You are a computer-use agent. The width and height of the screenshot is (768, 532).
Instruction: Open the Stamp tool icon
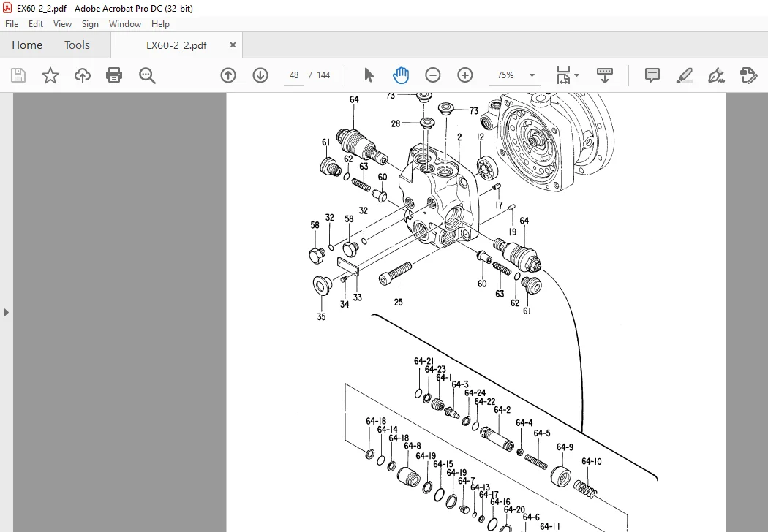[748, 75]
